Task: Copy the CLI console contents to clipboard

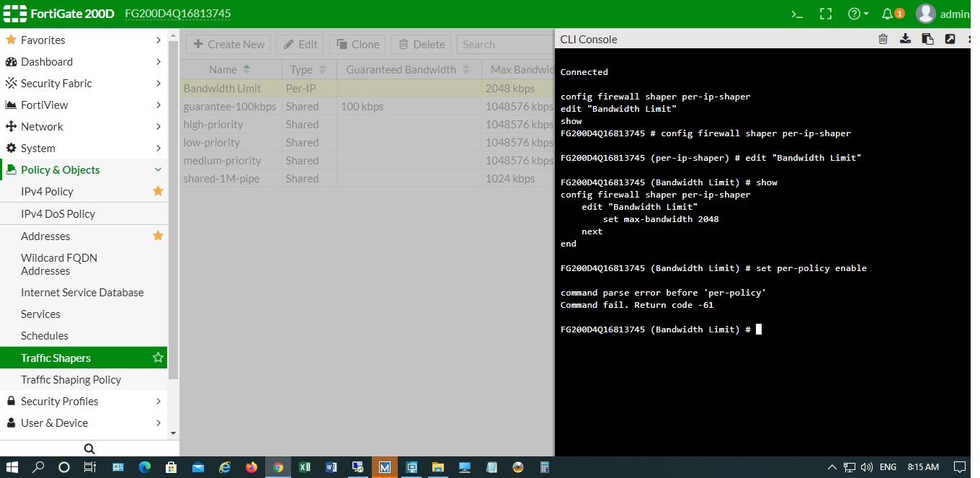Action: tap(927, 39)
